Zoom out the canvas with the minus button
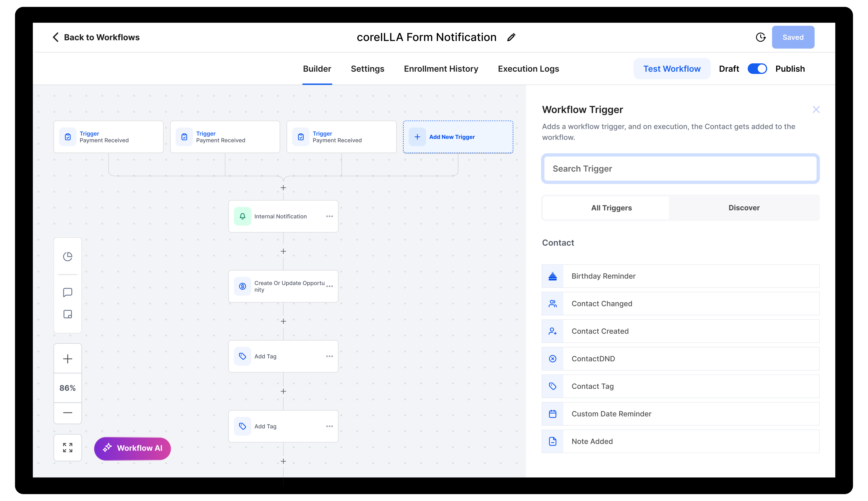This screenshot has width=868, height=501. 68,413
